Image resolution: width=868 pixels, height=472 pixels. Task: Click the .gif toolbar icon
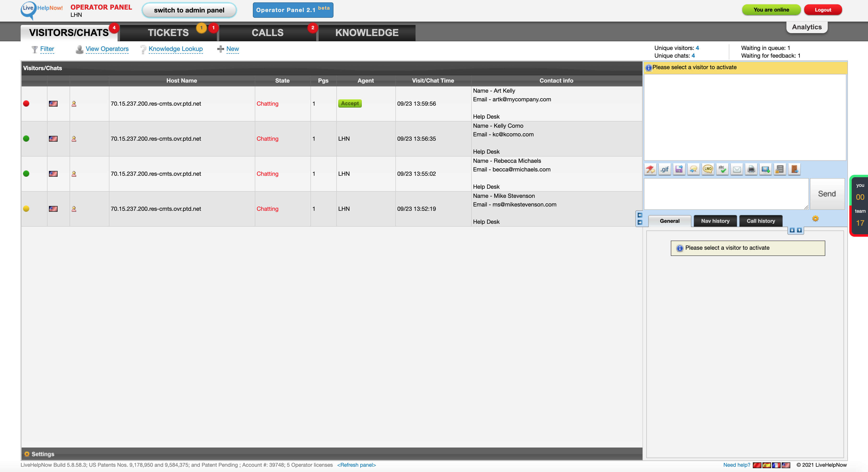pyautogui.click(x=665, y=169)
